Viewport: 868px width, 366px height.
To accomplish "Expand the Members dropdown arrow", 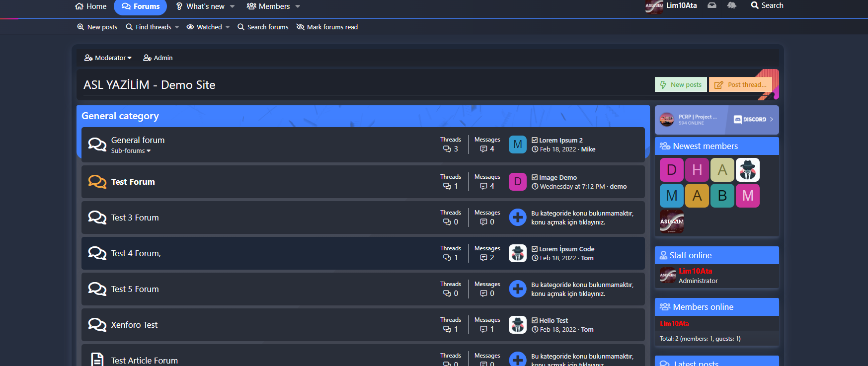I will click(298, 6).
